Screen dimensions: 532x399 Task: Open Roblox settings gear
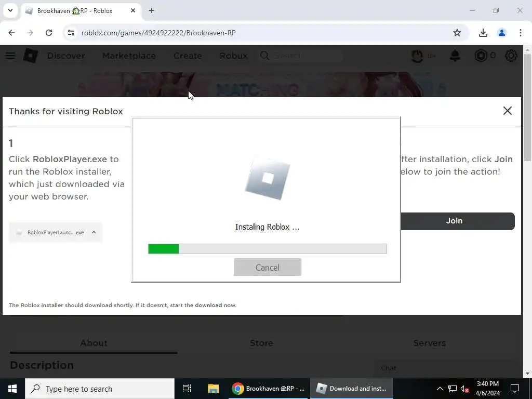(511, 56)
